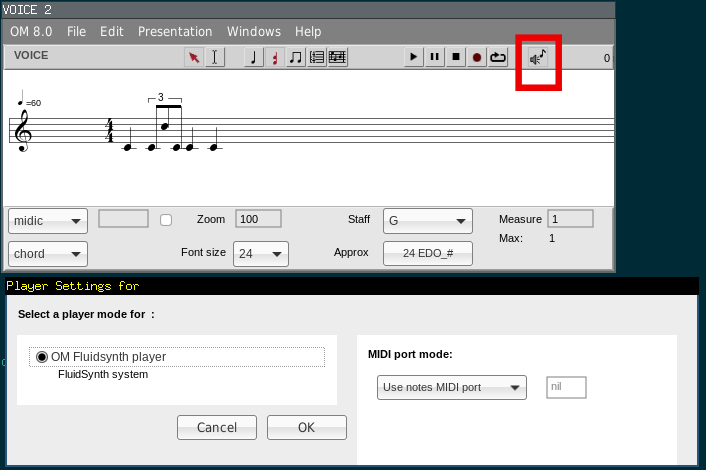
Task: Select the arrow pointer tool
Action: tap(193, 58)
